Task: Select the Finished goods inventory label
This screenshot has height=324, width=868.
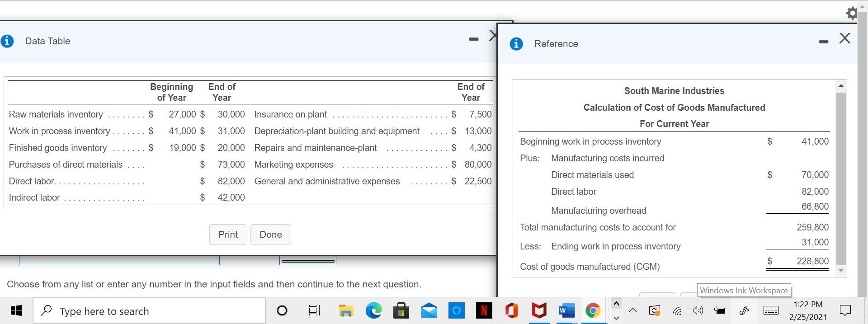Action: point(58,148)
